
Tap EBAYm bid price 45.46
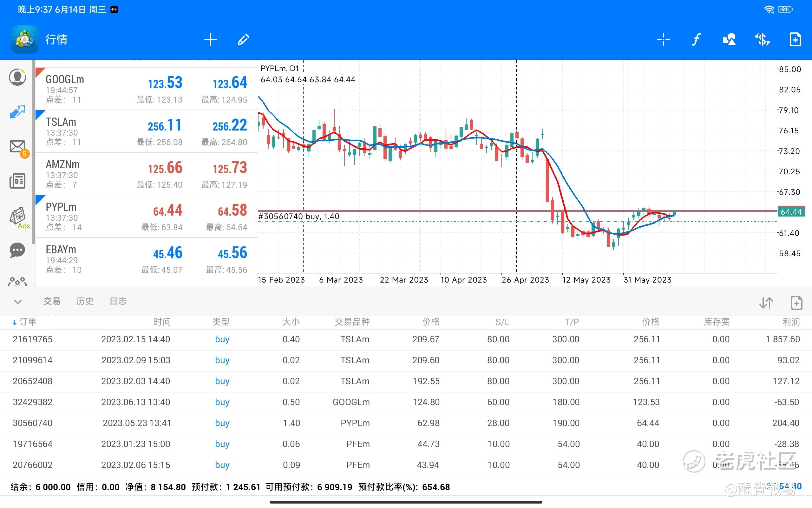pos(168,253)
